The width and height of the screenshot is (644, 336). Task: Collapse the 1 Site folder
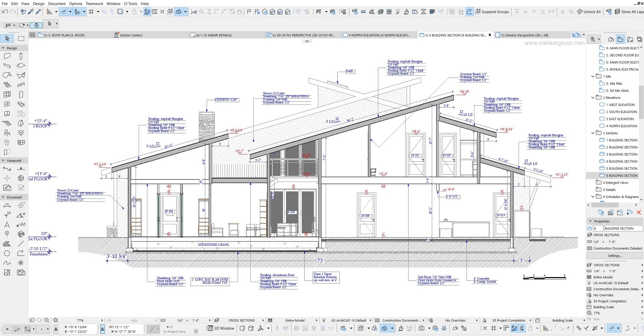click(x=593, y=76)
